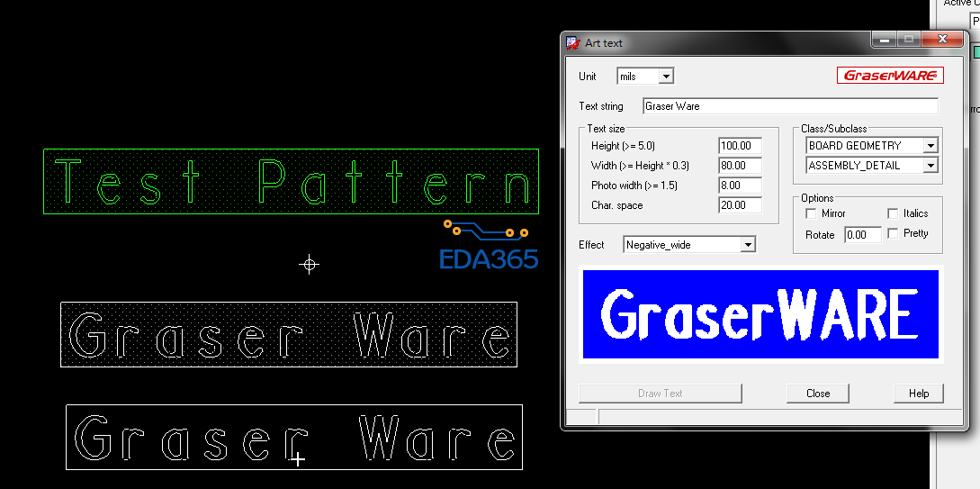The height and width of the screenshot is (489, 980).
Task: Select the green Test Pattern text on canvas
Action: point(292,181)
